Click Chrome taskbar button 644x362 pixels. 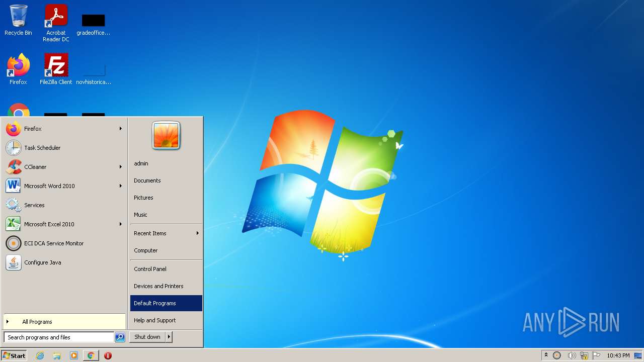[91, 355]
